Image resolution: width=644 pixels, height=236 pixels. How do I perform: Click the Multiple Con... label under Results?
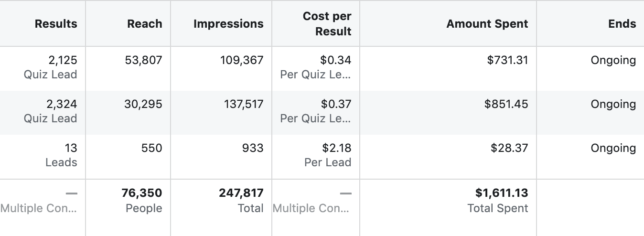39,208
